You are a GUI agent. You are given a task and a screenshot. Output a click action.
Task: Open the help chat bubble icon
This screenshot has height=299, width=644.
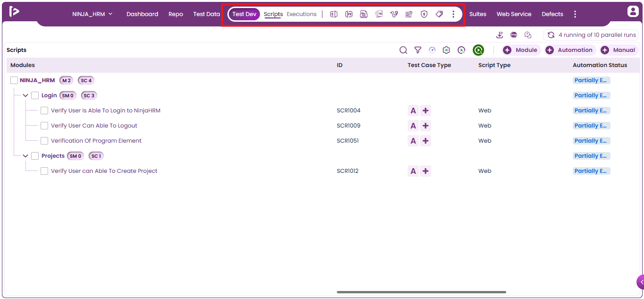coord(528,35)
